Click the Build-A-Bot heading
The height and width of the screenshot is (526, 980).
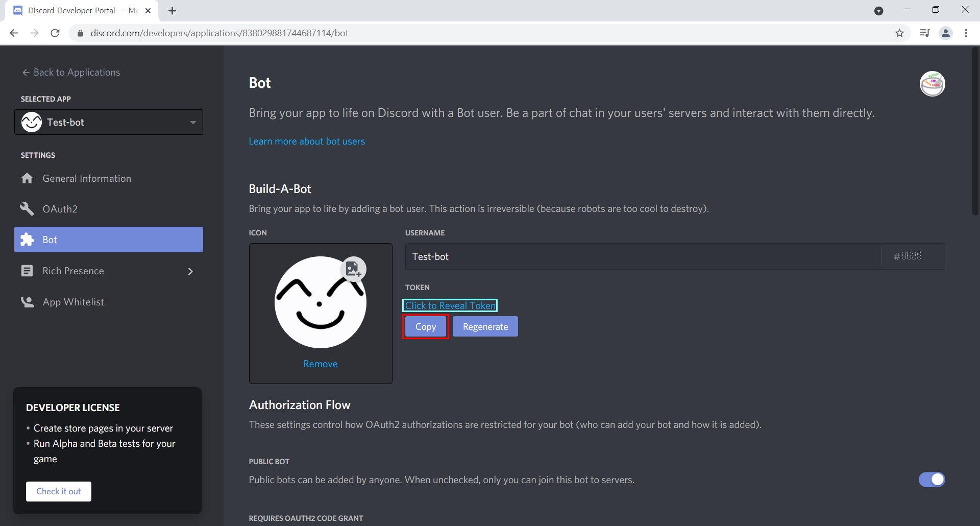tap(280, 189)
